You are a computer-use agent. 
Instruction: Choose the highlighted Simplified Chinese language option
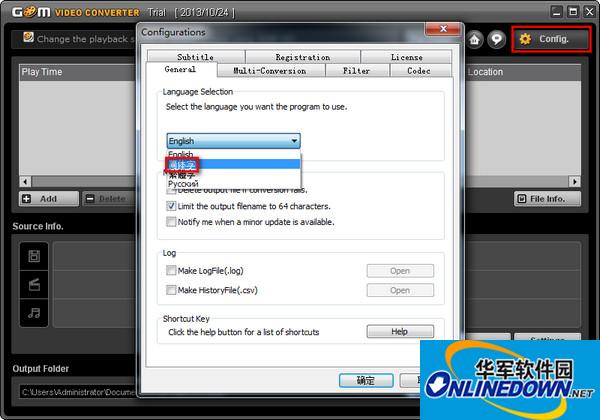tap(233, 165)
